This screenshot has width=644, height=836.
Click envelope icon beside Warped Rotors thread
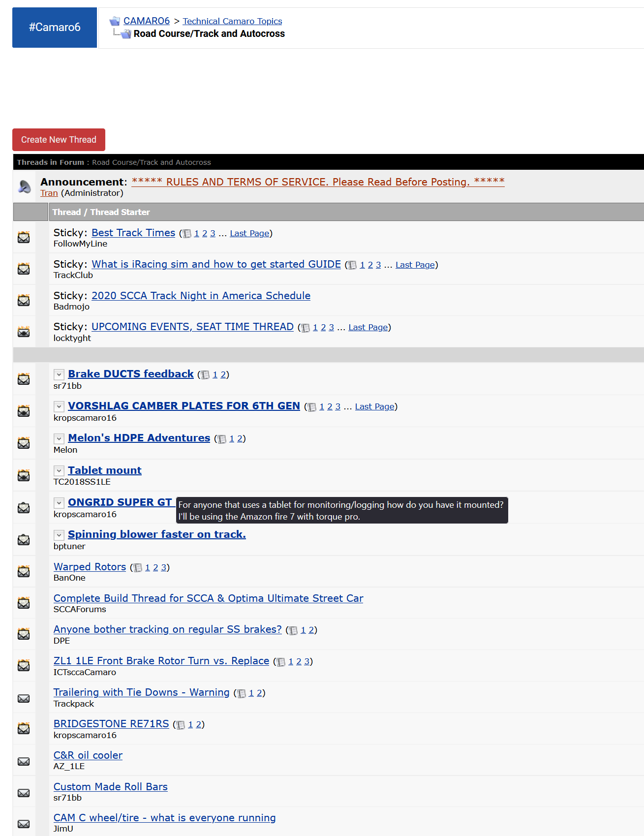24,572
